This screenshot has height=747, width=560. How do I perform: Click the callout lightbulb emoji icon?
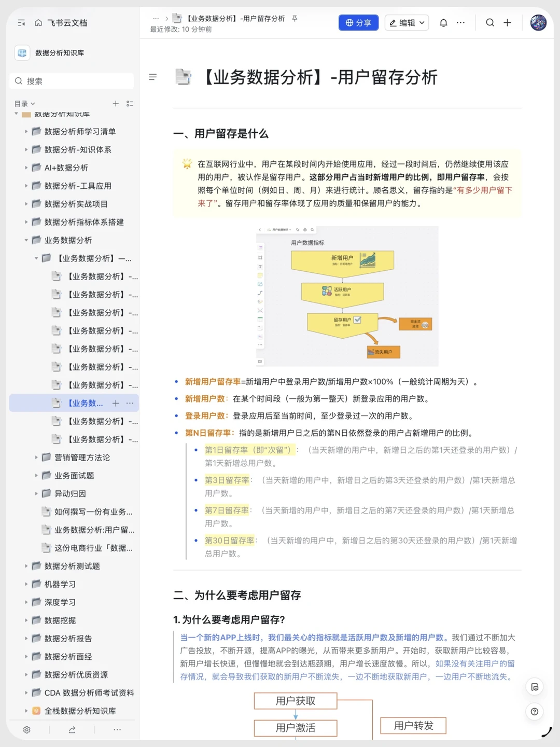tap(187, 164)
